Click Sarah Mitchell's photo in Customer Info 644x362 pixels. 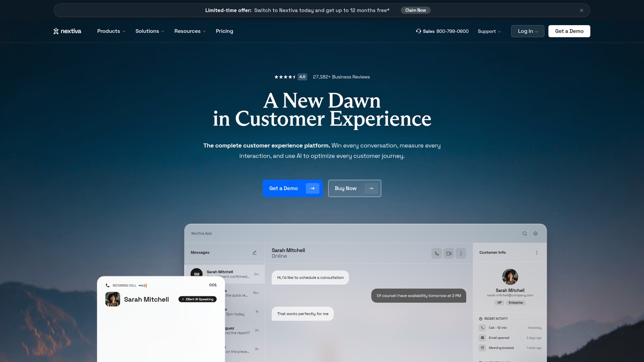click(x=510, y=277)
